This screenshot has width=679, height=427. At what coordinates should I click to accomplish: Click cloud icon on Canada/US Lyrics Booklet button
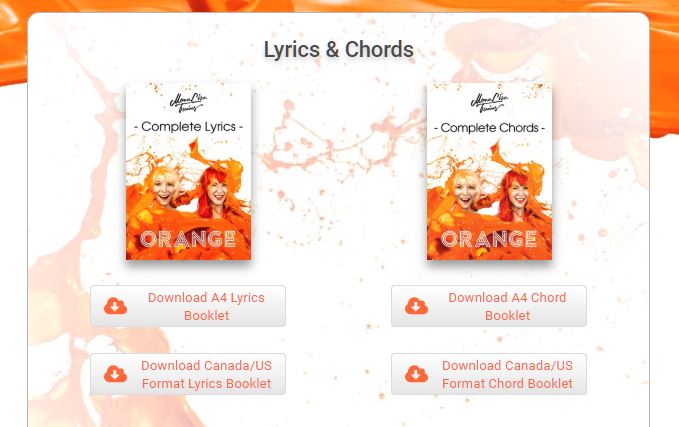(x=115, y=374)
